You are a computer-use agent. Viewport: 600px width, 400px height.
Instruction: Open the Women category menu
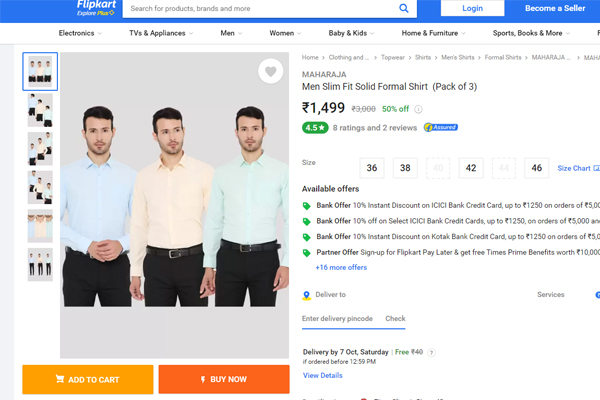(285, 33)
